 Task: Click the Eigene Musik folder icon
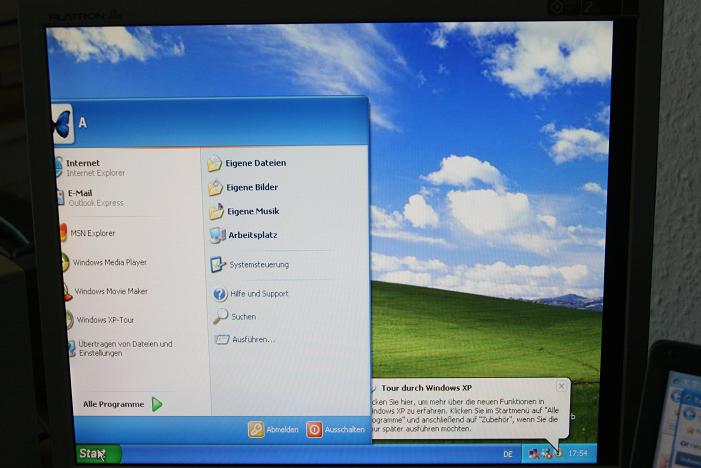[x=216, y=211]
